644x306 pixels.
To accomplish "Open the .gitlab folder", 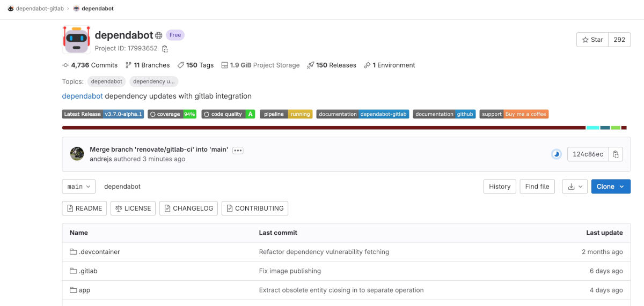I will [88, 271].
